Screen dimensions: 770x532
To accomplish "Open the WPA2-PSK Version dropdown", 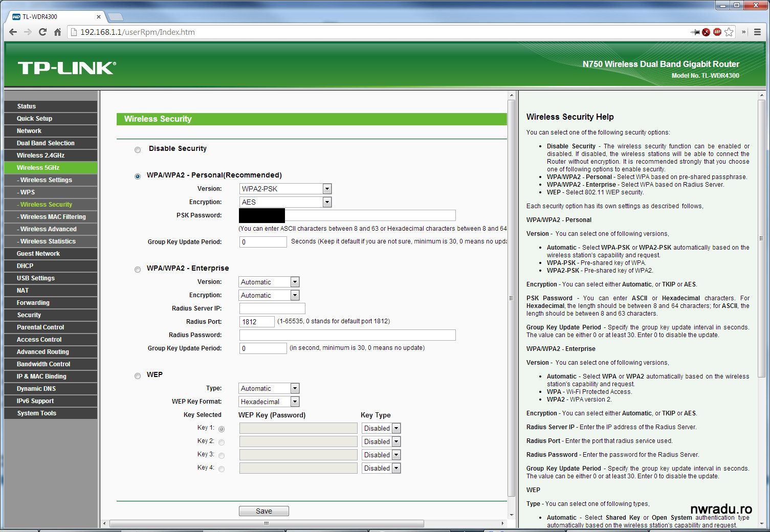I will [x=285, y=189].
